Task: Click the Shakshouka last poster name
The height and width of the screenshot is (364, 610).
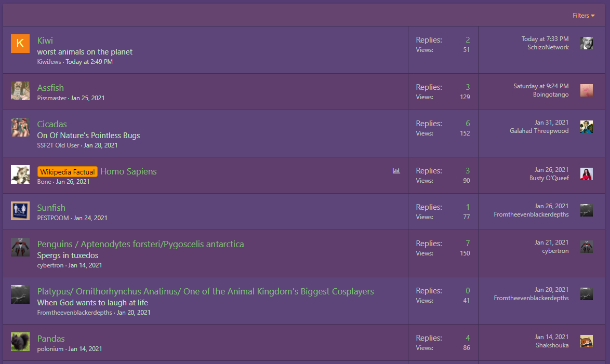Action: tap(552, 345)
